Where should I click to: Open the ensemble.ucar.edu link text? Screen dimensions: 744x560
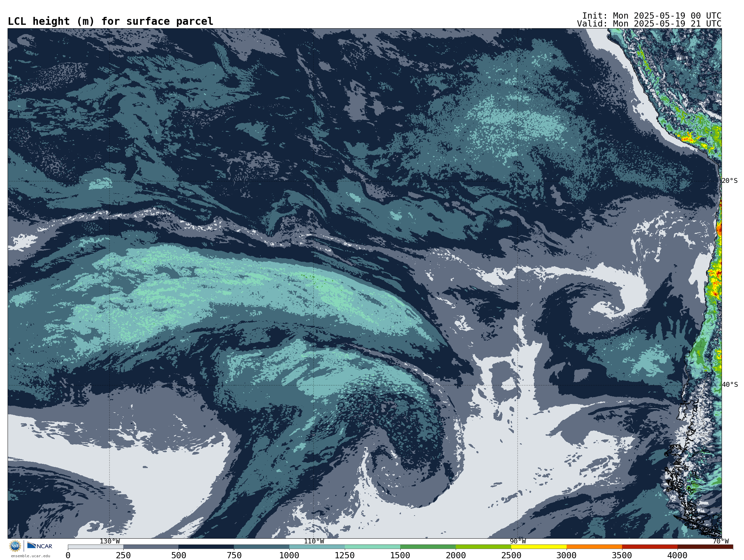coord(30,556)
